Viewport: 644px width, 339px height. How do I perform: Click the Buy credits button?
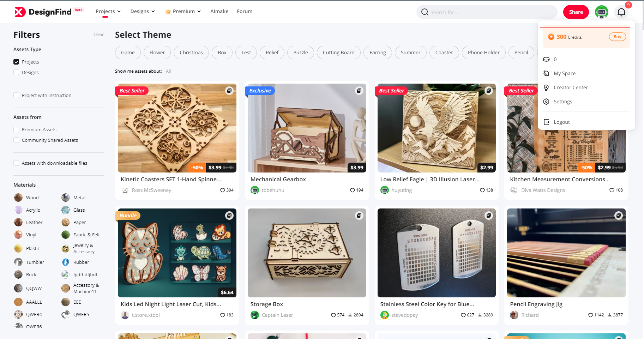pyautogui.click(x=617, y=37)
